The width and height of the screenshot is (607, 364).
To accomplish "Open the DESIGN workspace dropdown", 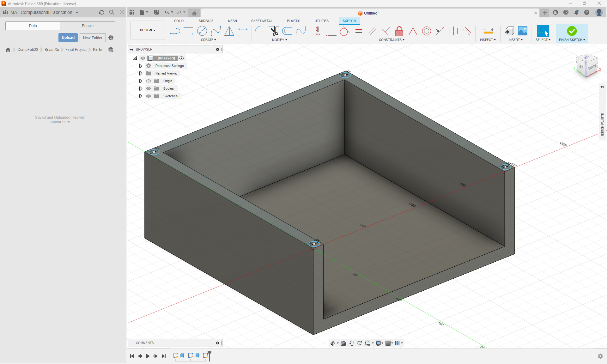I will click(148, 30).
